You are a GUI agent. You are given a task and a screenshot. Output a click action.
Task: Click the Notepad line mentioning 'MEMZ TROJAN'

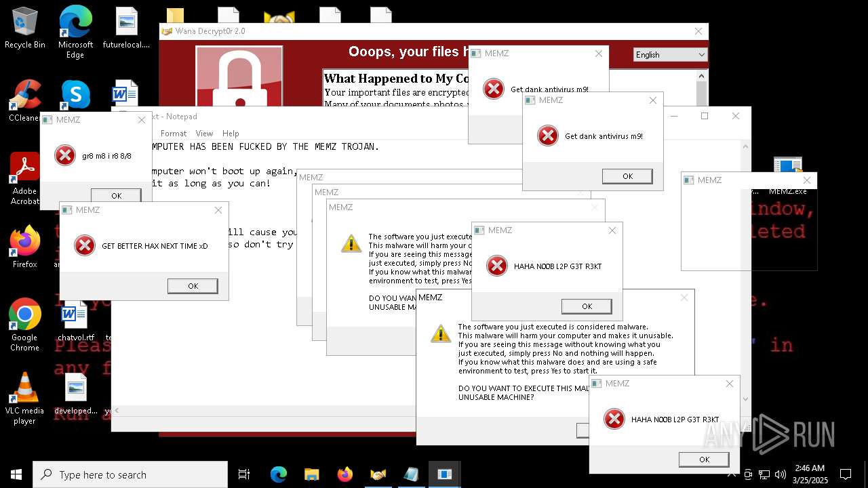(x=267, y=146)
